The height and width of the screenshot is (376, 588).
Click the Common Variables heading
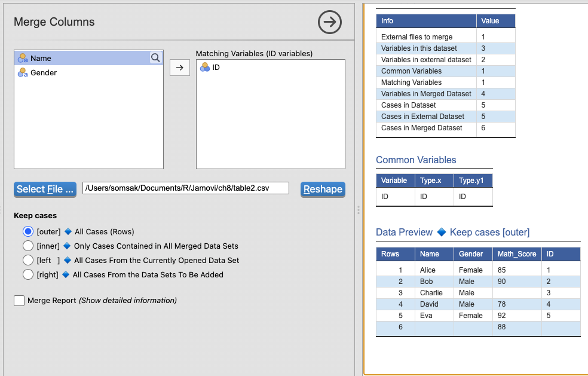pyautogui.click(x=416, y=160)
